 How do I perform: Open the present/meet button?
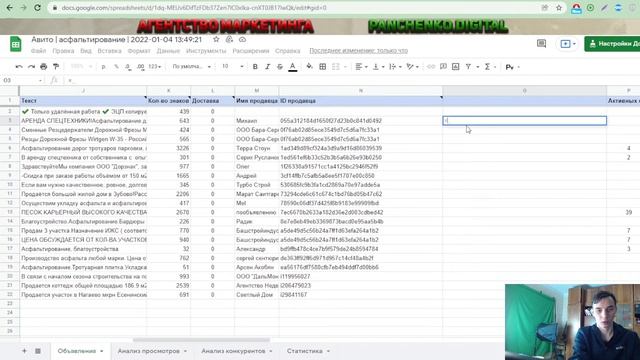568,44
